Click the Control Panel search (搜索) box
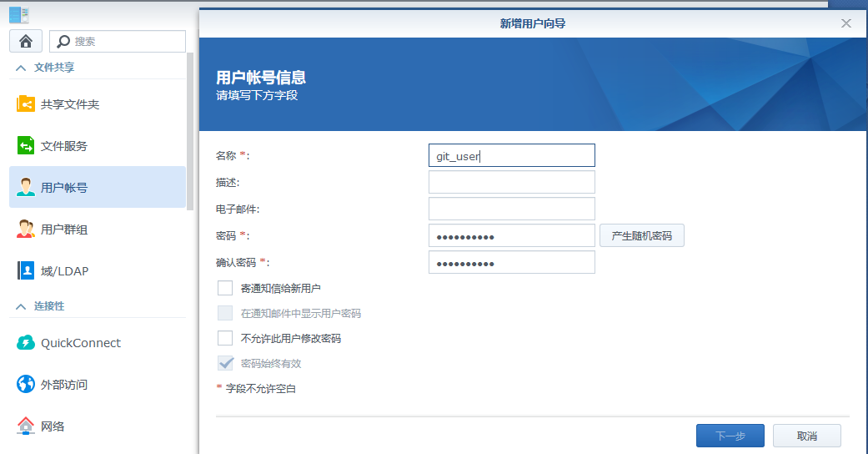 (x=118, y=42)
